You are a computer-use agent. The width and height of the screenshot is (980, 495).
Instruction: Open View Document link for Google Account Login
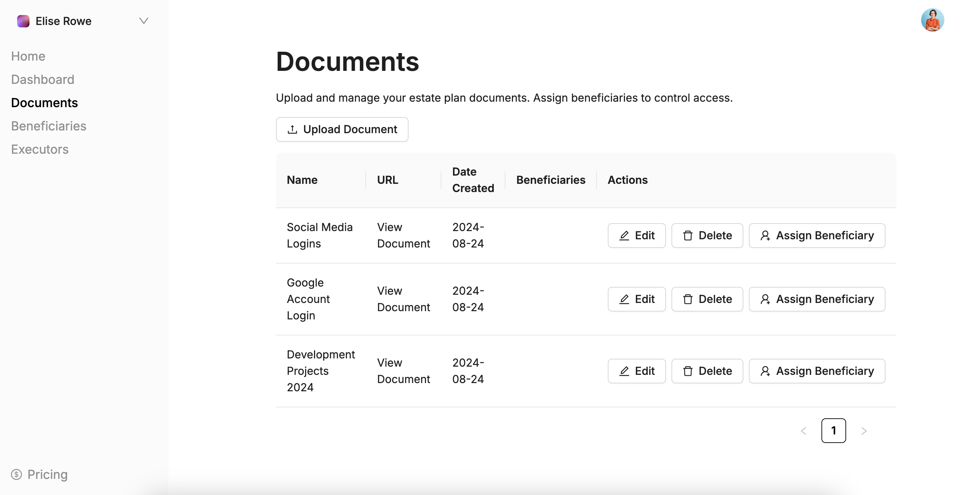pos(403,299)
